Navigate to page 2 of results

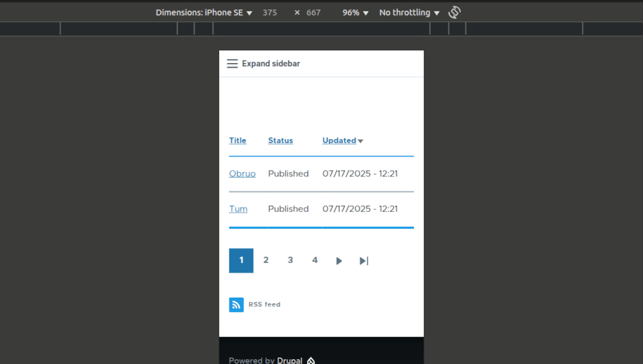pos(266,260)
